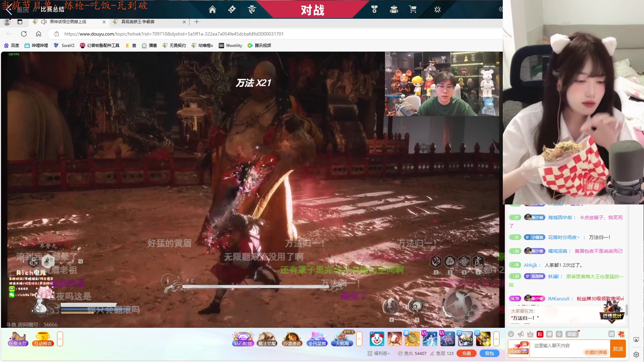Viewport: 644px width, 362px height.
Task: Toggle the 令 option in chat toolbar
Action: click(x=559, y=334)
